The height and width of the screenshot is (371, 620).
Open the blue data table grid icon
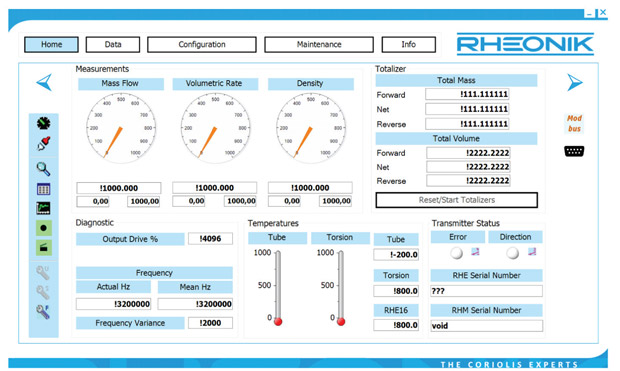tap(43, 189)
